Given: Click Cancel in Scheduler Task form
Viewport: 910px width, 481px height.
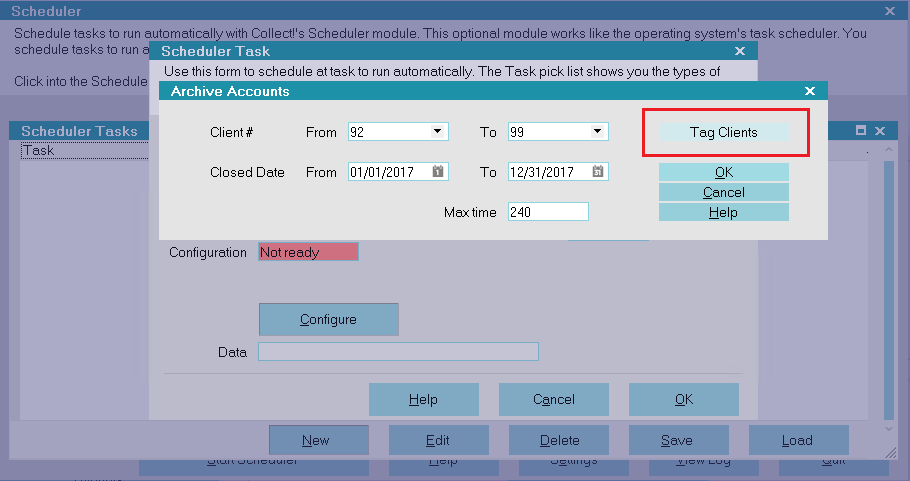Looking at the screenshot, I should (554, 399).
